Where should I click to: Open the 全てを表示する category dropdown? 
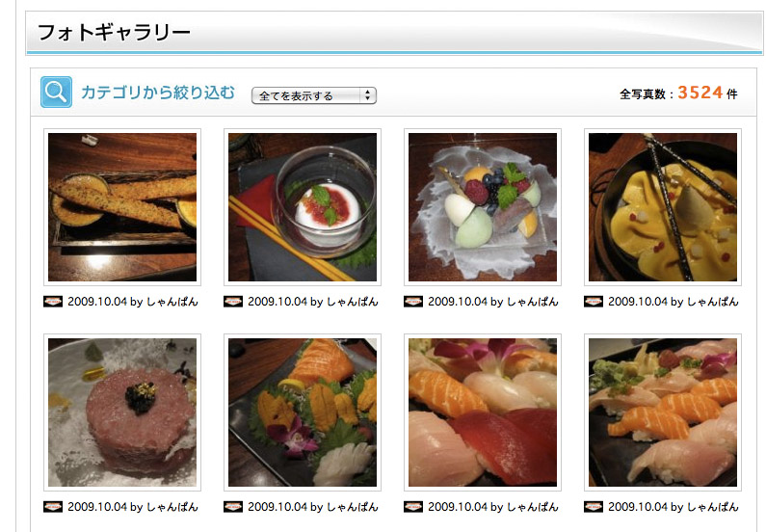tap(314, 95)
